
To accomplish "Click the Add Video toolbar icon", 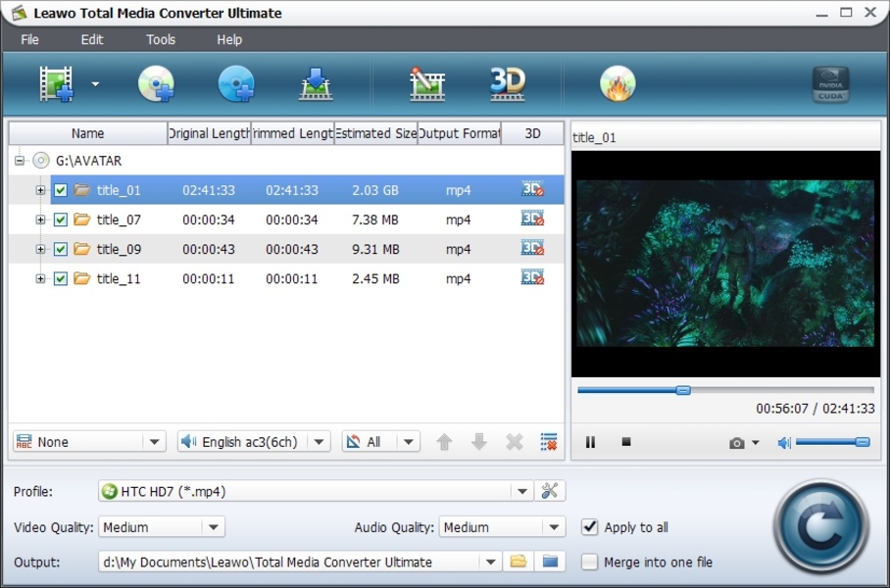I will (57, 84).
